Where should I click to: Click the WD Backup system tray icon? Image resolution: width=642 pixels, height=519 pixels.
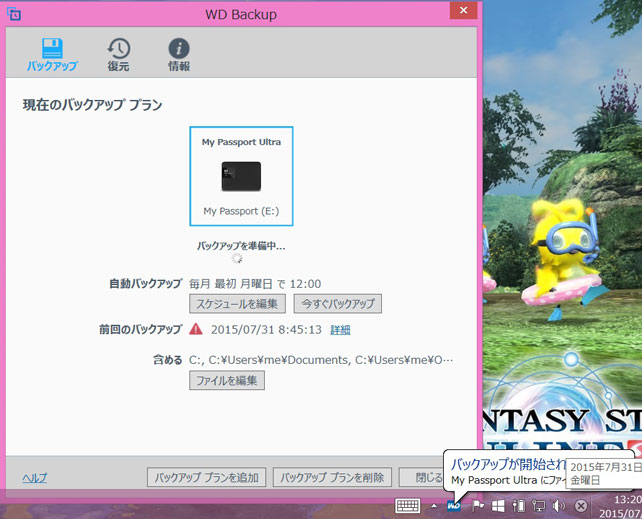455,506
